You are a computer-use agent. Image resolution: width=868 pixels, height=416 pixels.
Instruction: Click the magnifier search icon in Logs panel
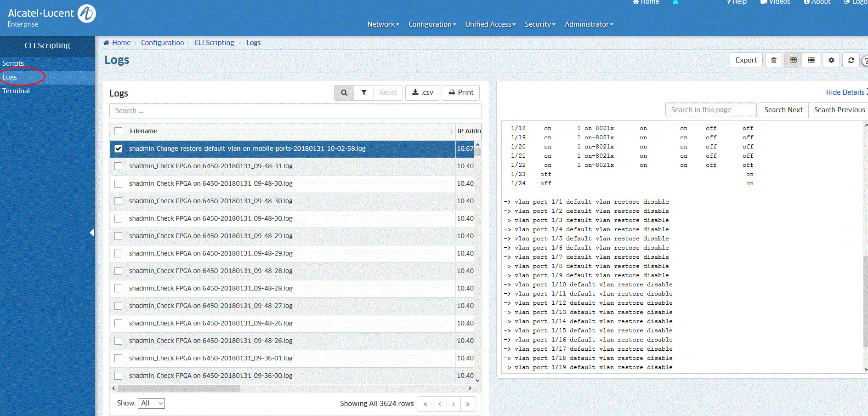pyautogui.click(x=344, y=93)
